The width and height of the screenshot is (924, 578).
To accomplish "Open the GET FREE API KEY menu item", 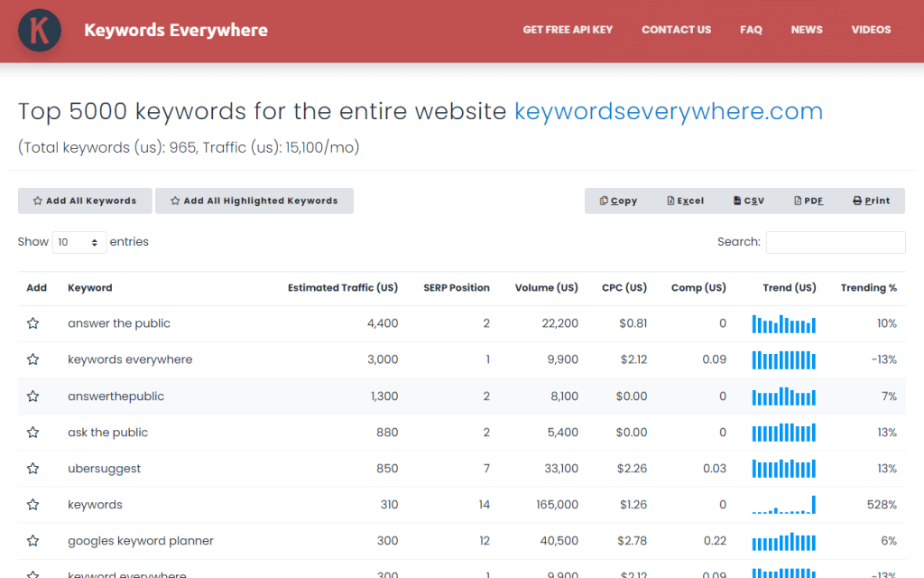I will pyautogui.click(x=568, y=30).
